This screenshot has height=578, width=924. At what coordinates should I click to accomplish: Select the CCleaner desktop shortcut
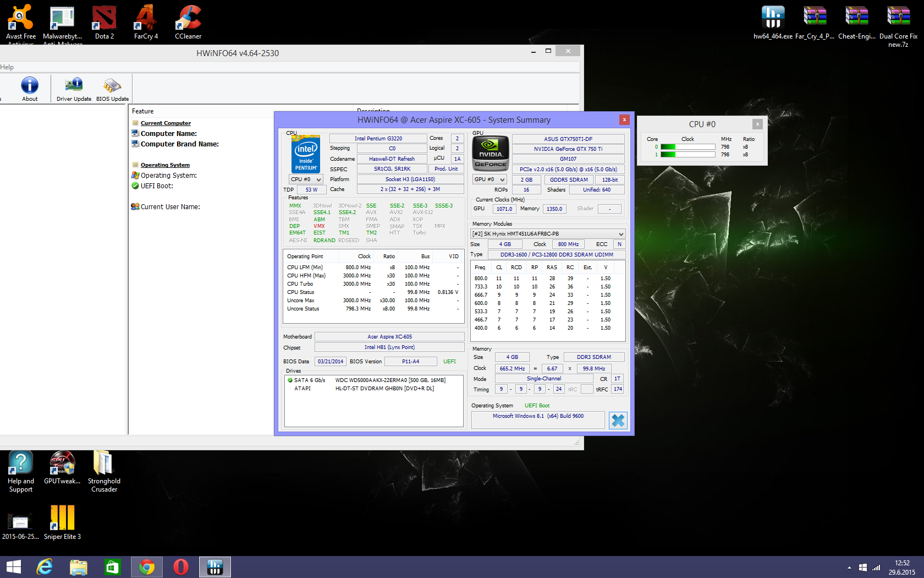(188, 22)
